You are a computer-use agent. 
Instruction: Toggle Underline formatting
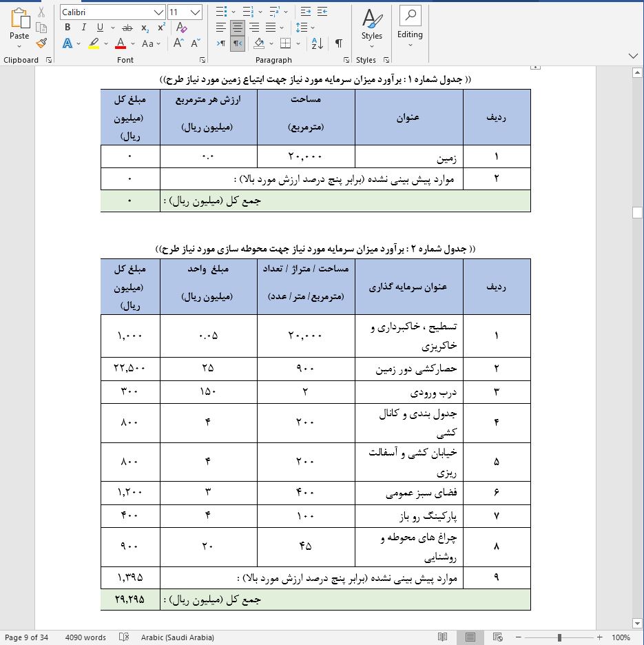click(x=100, y=28)
